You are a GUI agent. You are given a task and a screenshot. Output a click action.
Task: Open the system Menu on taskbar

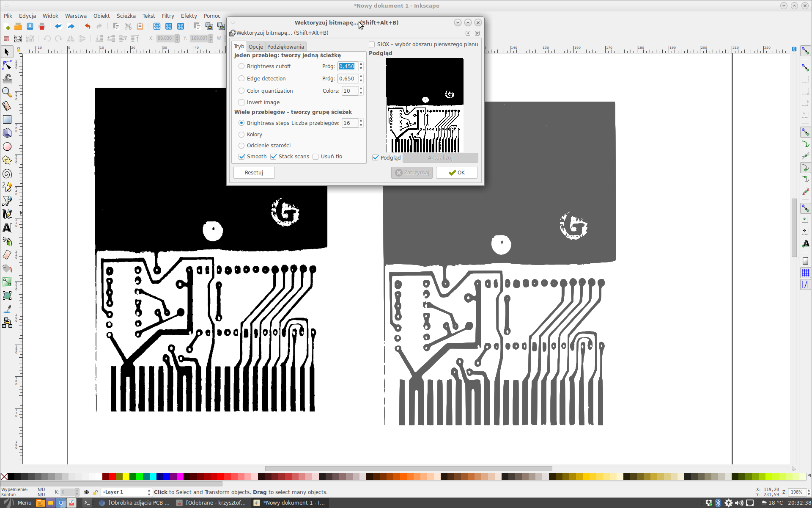(x=17, y=503)
